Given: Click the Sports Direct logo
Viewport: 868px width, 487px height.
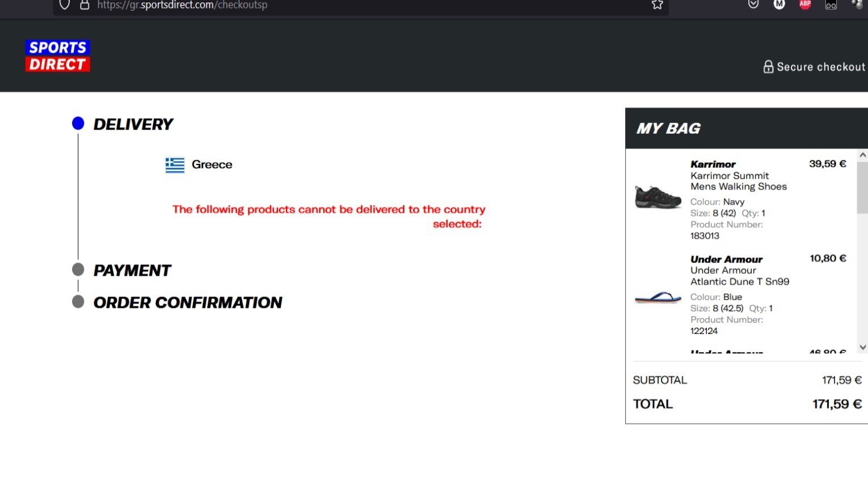Looking at the screenshot, I should tap(57, 56).
